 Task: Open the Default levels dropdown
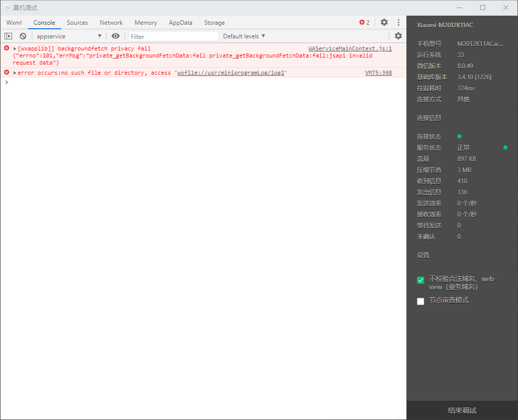click(x=244, y=36)
